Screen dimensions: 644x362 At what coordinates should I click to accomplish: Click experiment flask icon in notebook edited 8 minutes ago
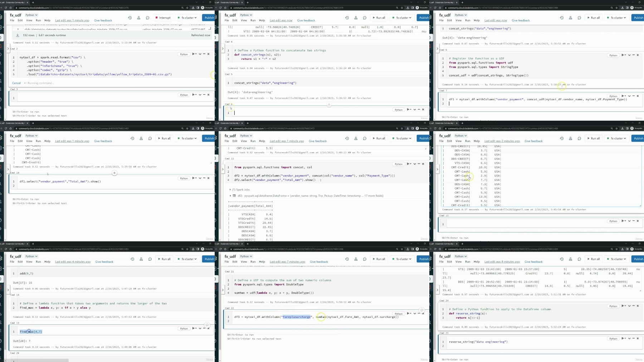[x=571, y=259]
